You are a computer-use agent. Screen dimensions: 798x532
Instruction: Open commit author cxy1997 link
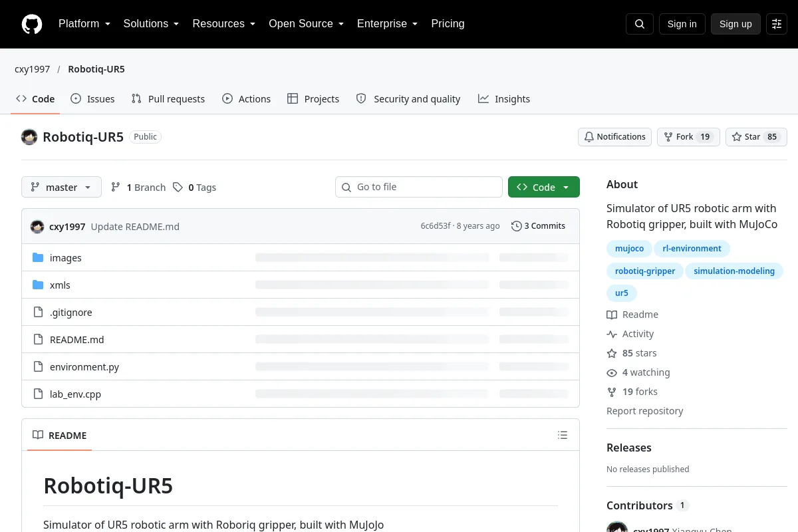67,226
